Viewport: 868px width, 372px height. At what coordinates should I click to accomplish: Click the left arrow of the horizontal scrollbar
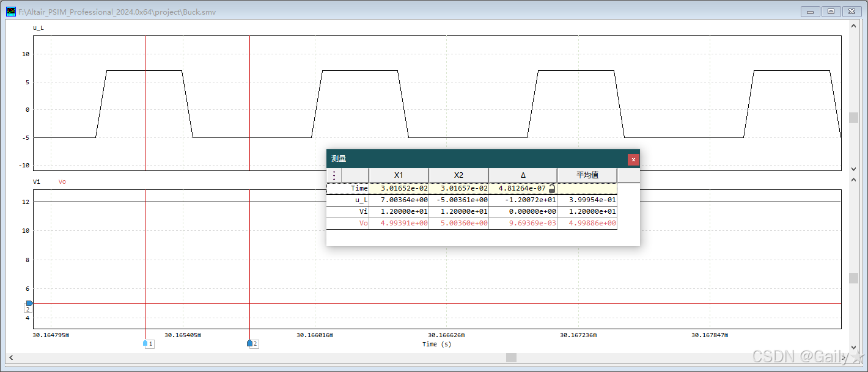pyautogui.click(x=10, y=357)
